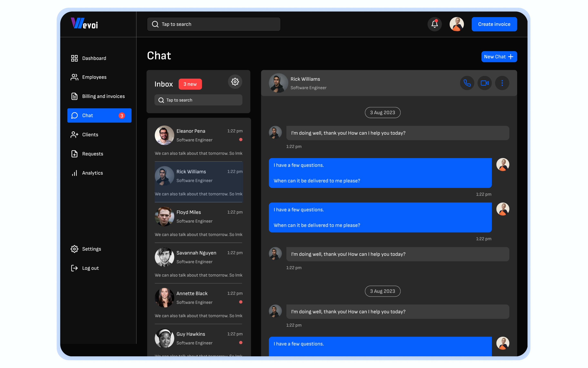Click the Create invoice button
The image size is (588, 368).
tap(494, 24)
